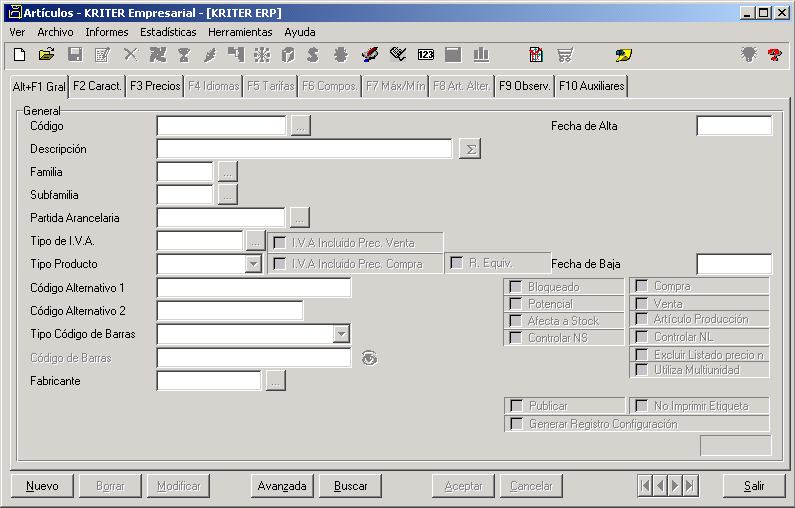Click the Avanzada button

click(282, 486)
